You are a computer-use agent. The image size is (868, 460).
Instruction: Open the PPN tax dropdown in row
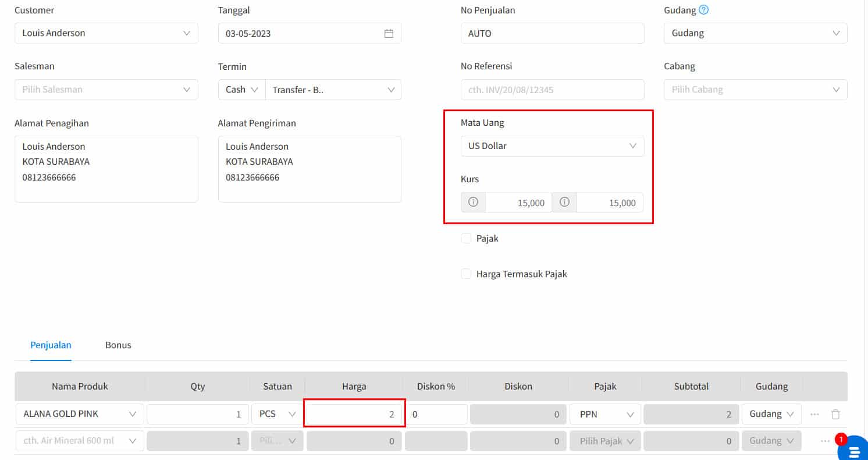(x=606, y=414)
